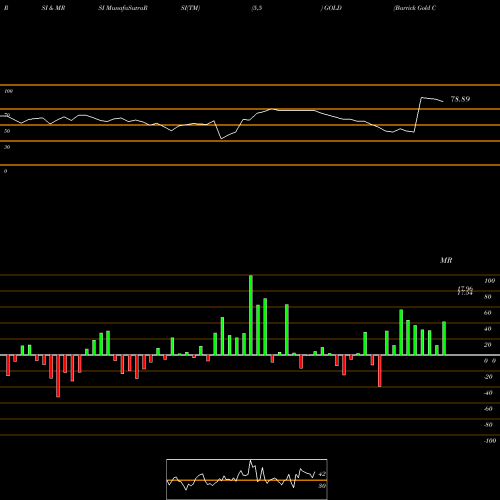The image size is (500, 500).
Task: Click the RSI value 78.89 label
Action: (x=460, y=99)
